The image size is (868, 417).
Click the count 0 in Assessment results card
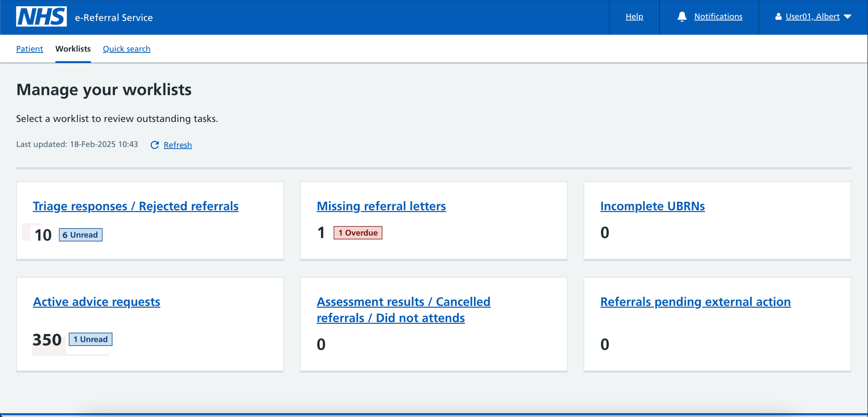click(321, 344)
